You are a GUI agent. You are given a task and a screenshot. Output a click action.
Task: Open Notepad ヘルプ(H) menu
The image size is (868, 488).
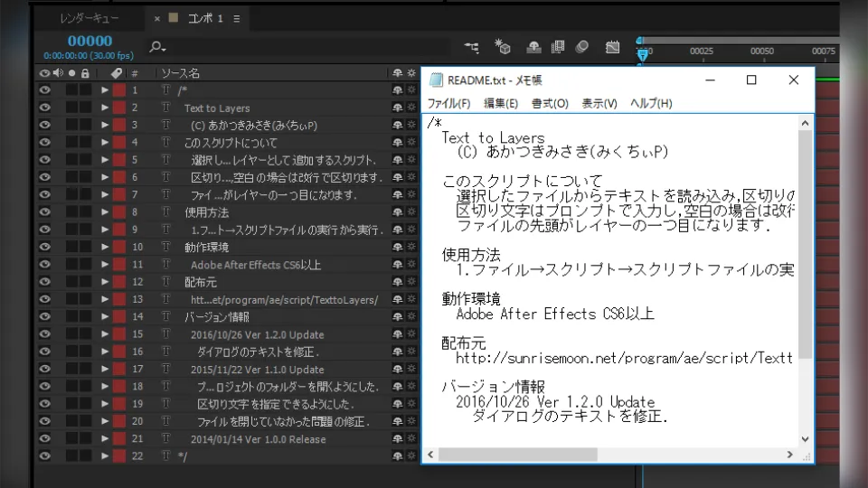coord(651,103)
